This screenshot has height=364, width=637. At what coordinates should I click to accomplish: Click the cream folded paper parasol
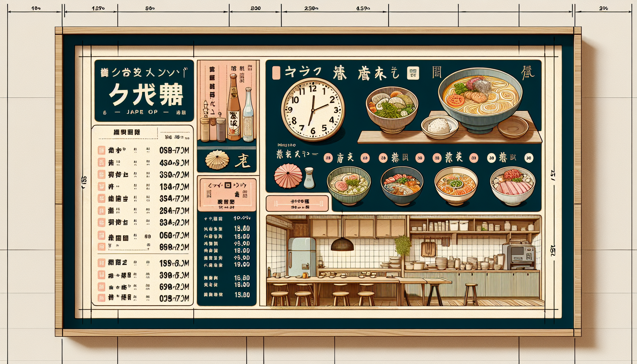pos(217,160)
